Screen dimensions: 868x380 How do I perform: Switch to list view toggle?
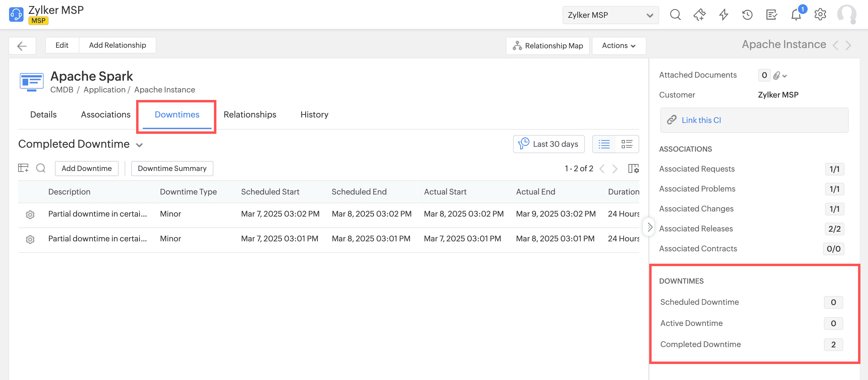[604, 144]
